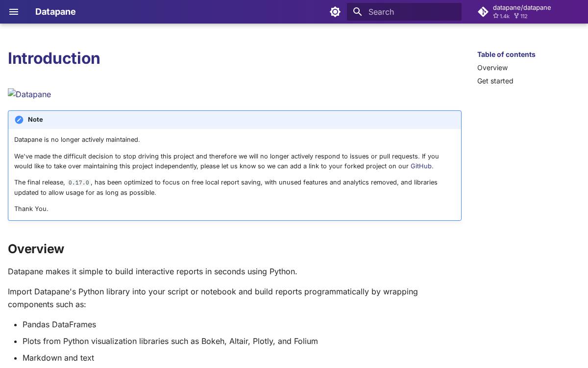Image resolution: width=588 pixels, height=368 pixels.
Task: Click the 'Markdown and text' bullet
Action: tap(58, 358)
